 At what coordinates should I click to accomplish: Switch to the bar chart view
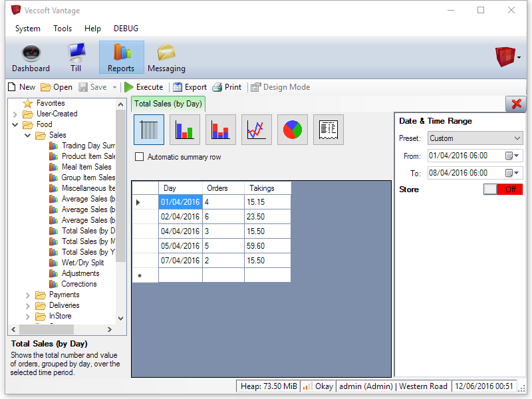point(185,130)
